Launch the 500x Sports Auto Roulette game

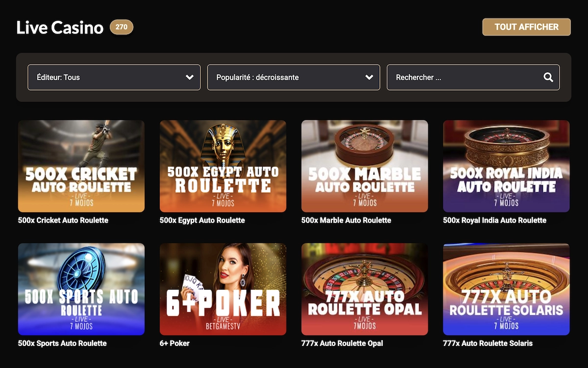point(81,289)
